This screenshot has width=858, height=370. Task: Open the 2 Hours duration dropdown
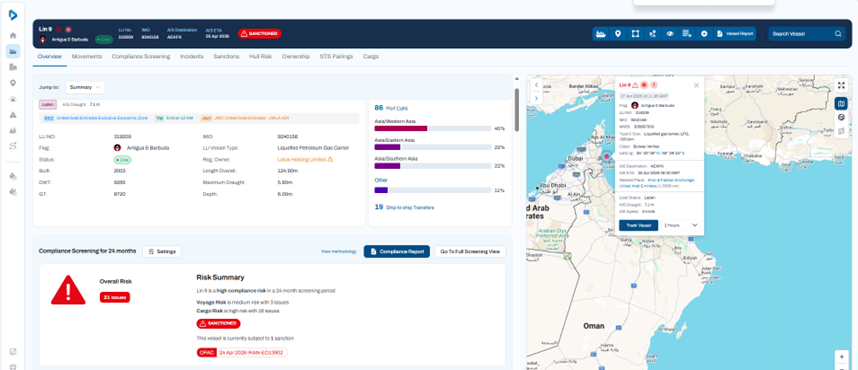(681, 225)
